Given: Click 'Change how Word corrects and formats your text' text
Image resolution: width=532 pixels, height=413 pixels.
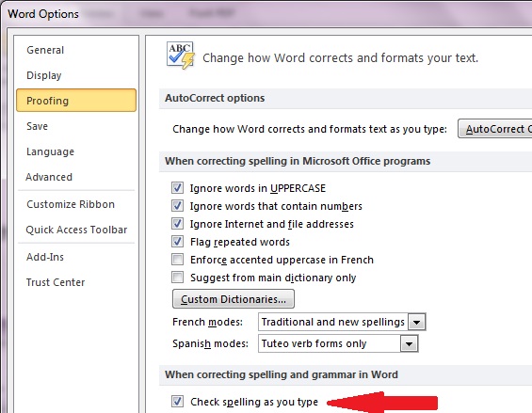Looking at the screenshot, I should [x=340, y=58].
